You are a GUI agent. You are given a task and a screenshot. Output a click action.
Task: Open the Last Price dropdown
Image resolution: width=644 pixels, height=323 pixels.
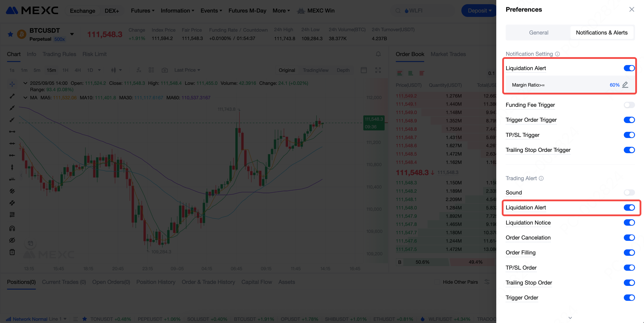187,70
